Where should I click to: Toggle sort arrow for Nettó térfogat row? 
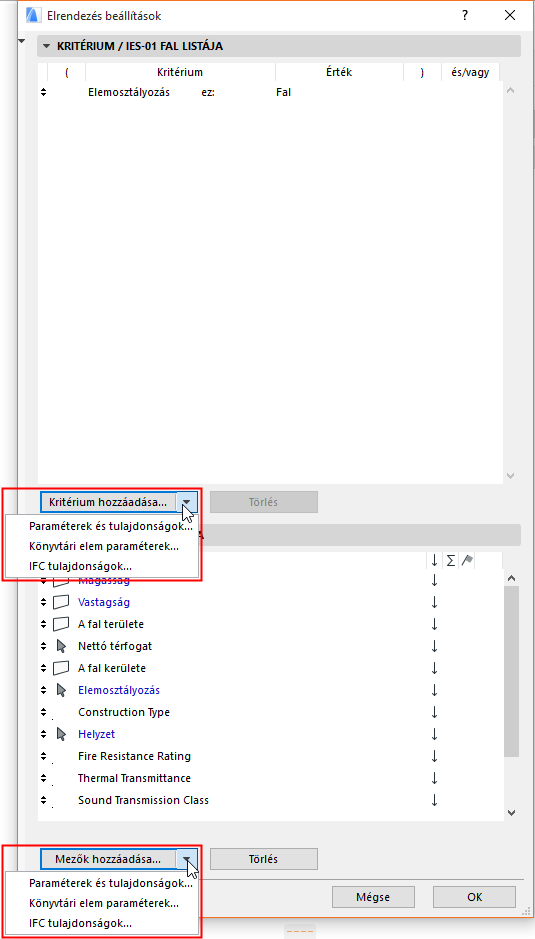click(x=434, y=646)
